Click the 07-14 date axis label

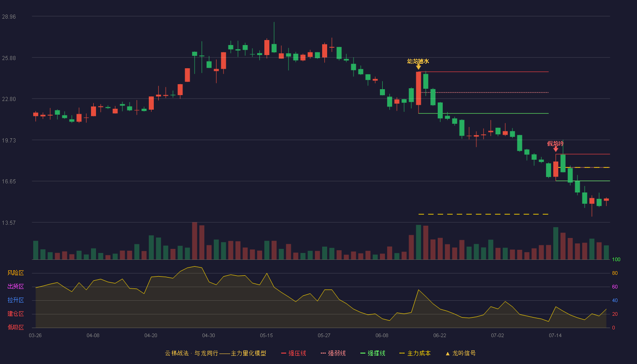[x=555, y=335]
